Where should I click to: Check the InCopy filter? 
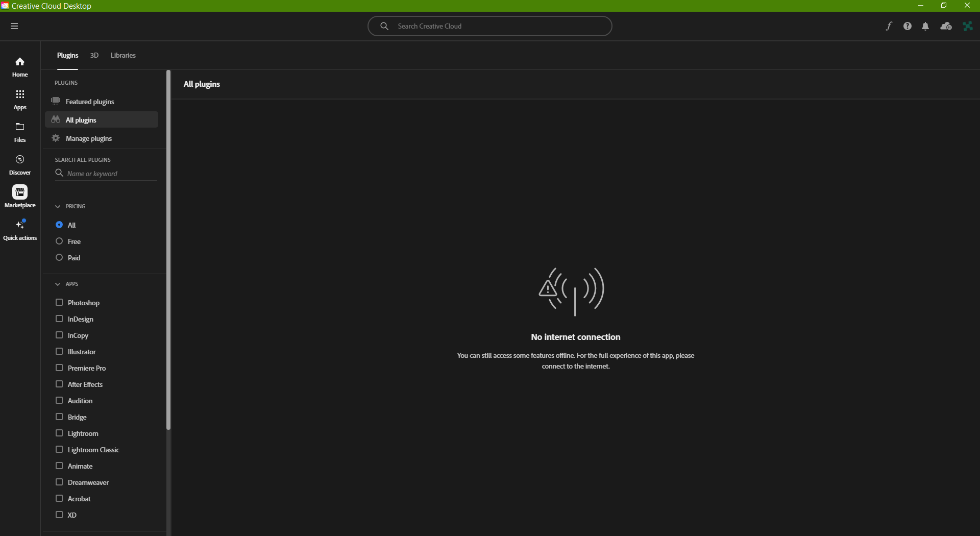coord(59,335)
